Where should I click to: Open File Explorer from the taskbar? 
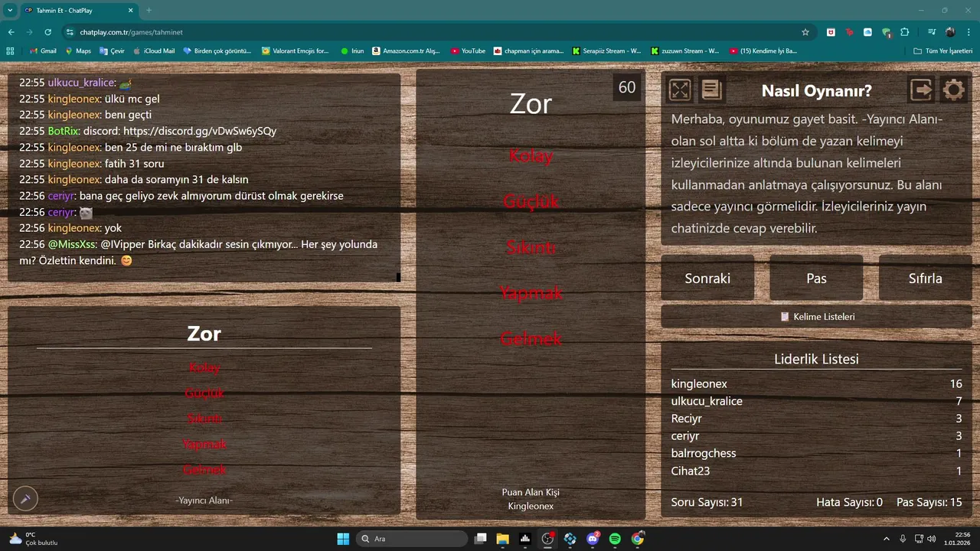pos(502,539)
